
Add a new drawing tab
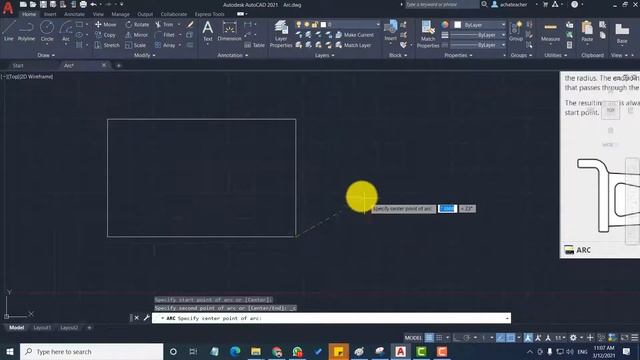click(x=119, y=65)
